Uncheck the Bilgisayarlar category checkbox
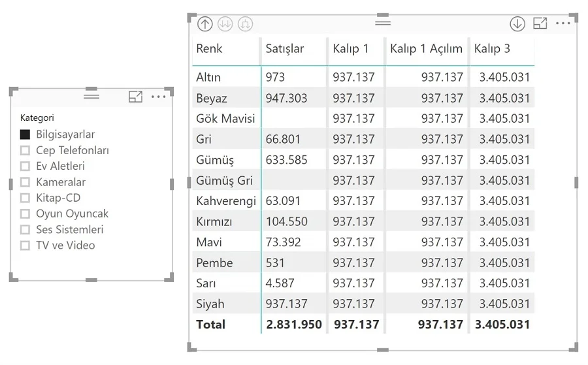The image size is (588, 365). click(25, 135)
